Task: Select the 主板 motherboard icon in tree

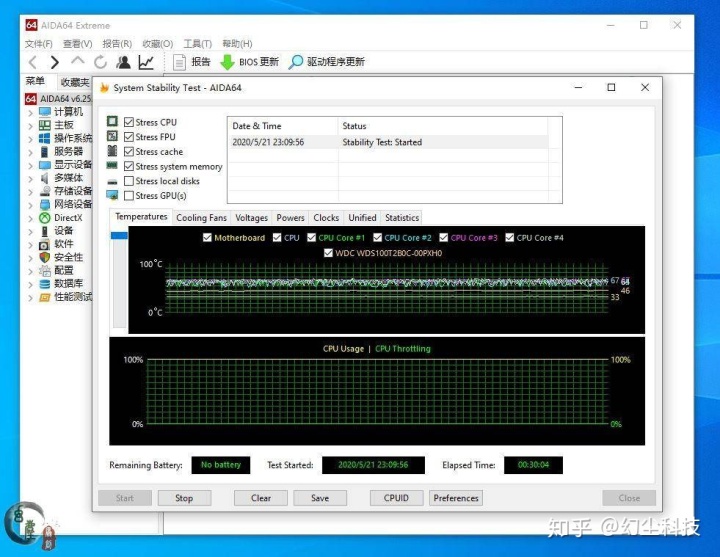Action: coord(45,125)
